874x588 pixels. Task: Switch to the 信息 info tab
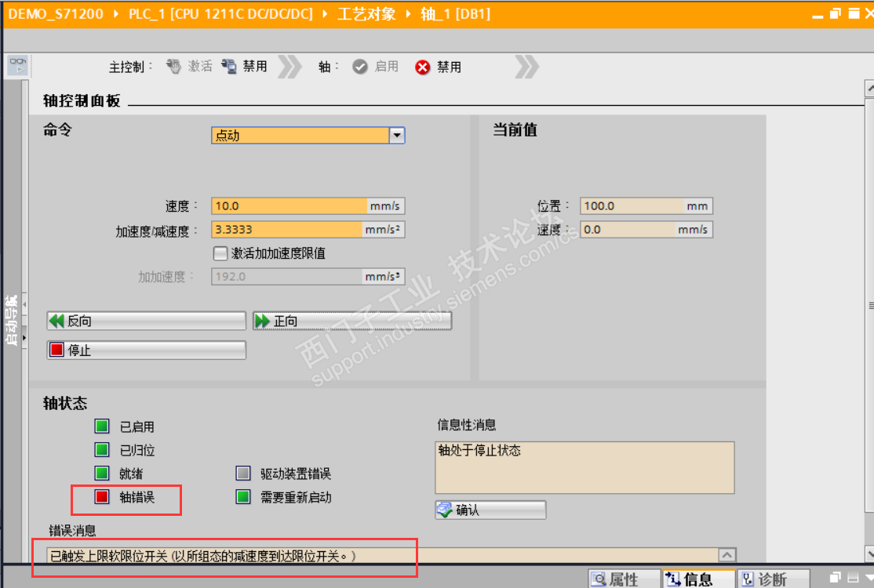698,579
